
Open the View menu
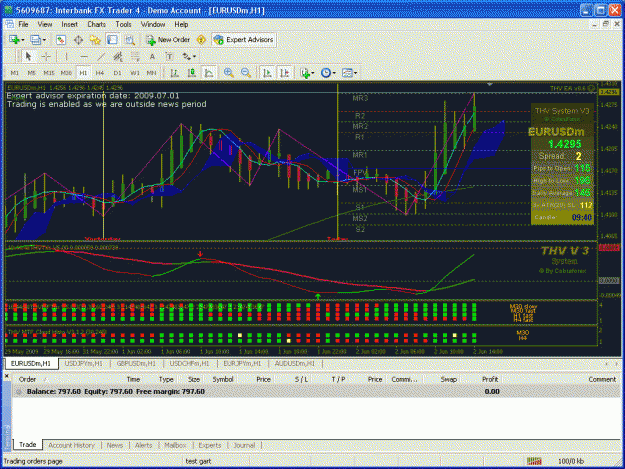click(x=45, y=25)
